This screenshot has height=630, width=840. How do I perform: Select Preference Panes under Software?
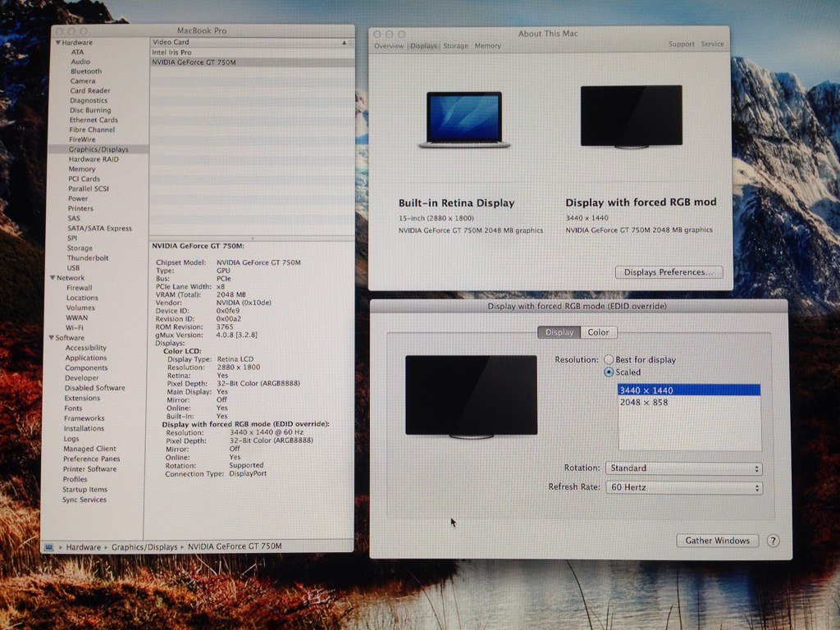click(x=92, y=459)
